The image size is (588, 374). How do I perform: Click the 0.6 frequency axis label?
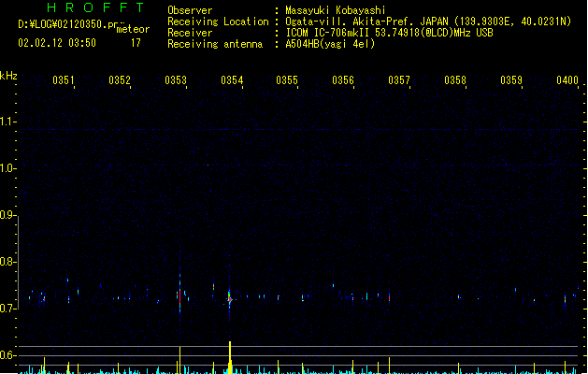click(7, 355)
